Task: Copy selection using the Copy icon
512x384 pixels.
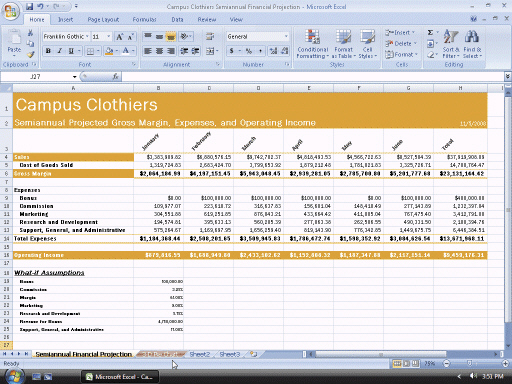Action: (x=30, y=44)
